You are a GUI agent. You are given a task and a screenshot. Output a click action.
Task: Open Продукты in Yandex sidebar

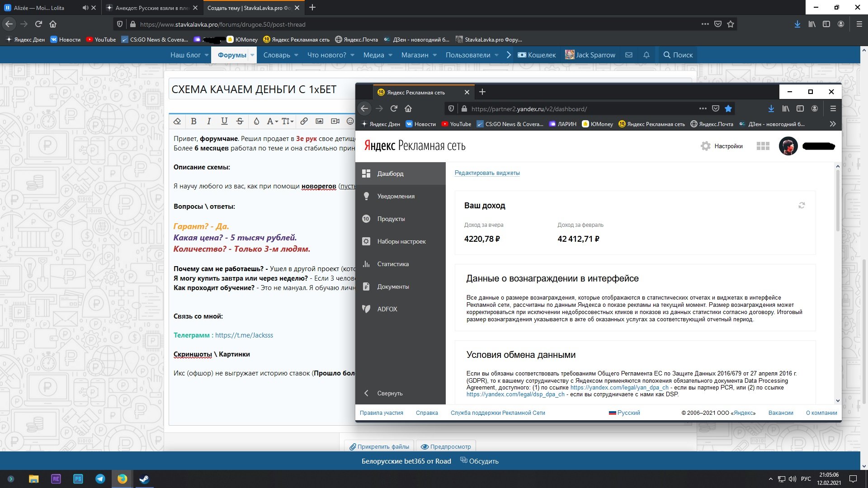[401, 219]
